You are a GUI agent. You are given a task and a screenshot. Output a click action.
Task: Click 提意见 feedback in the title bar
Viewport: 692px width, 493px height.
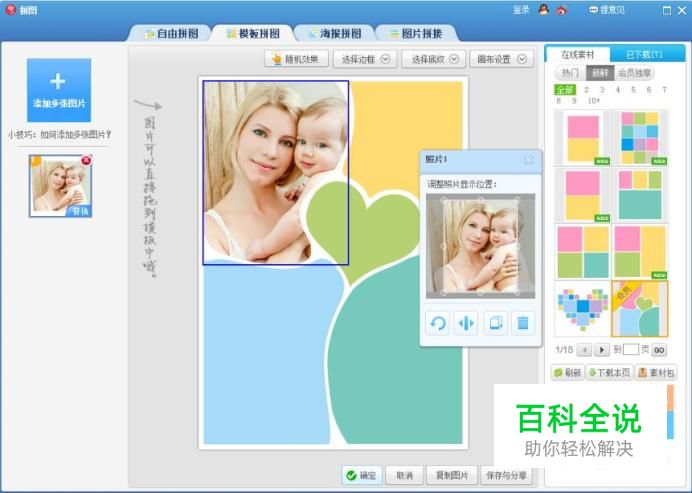tap(607, 10)
